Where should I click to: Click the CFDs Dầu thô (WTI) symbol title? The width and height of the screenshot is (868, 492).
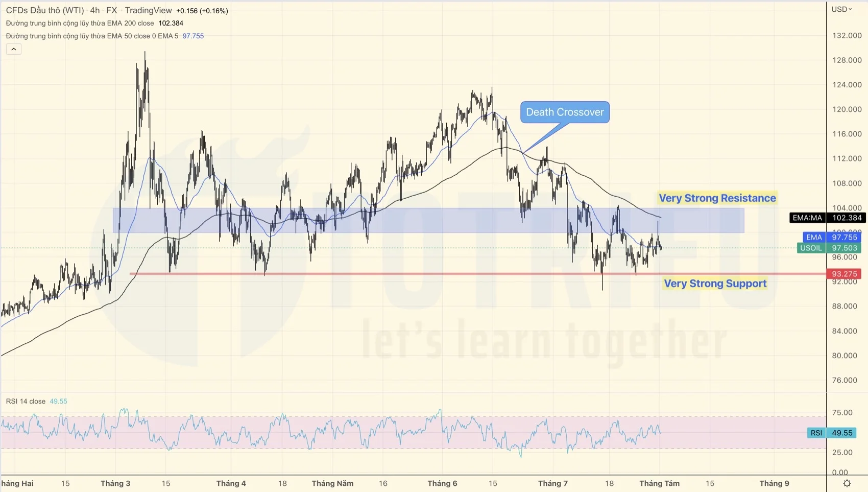coord(45,10)
